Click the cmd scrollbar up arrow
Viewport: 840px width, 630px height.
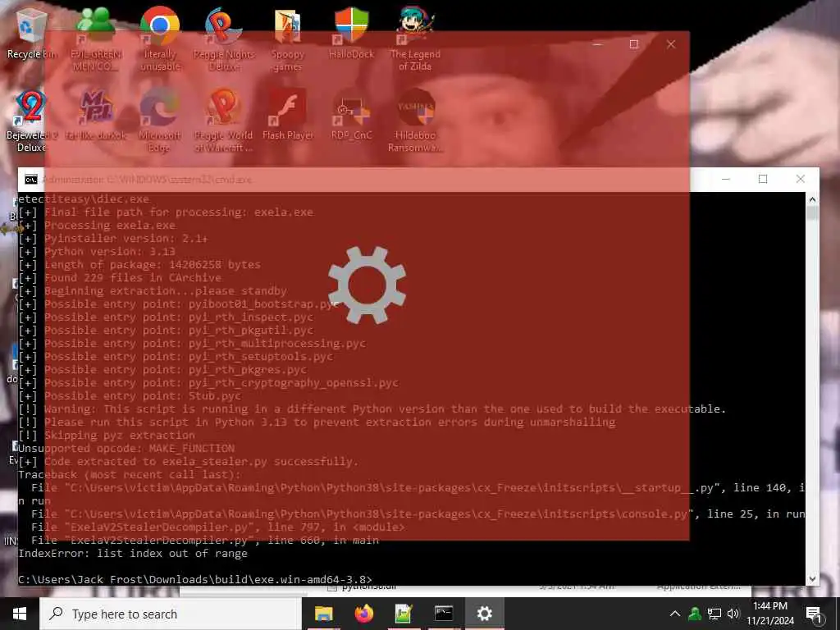(812, 199)
